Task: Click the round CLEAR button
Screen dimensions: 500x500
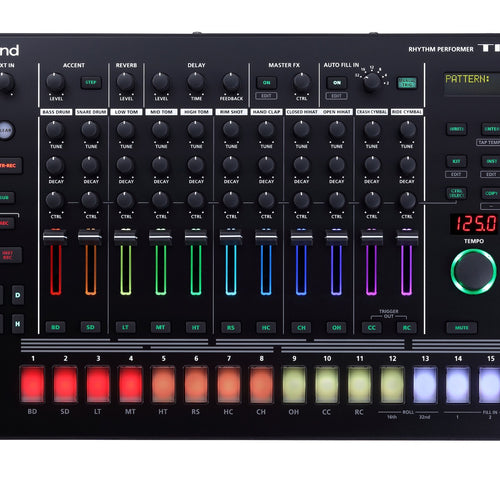Action: point(6,130)
